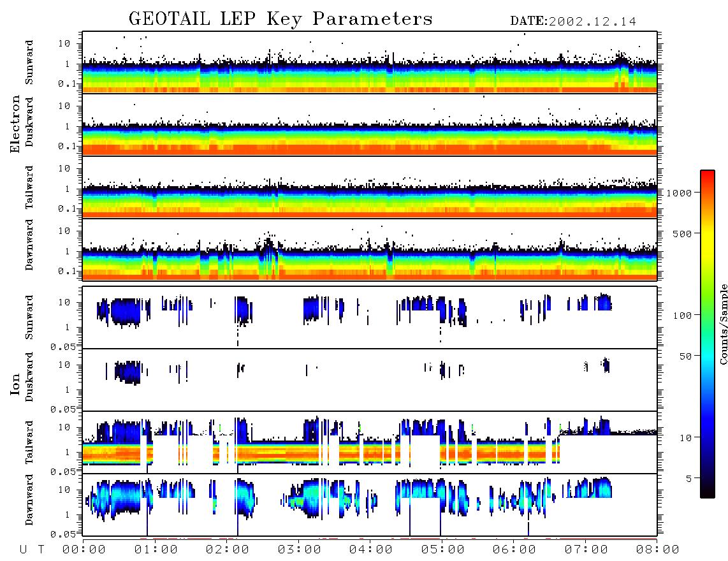This screenshot has height=561, width=728.
Task: Click inside the Electron Duskward spectrogram panel
Action: [370, 124]
